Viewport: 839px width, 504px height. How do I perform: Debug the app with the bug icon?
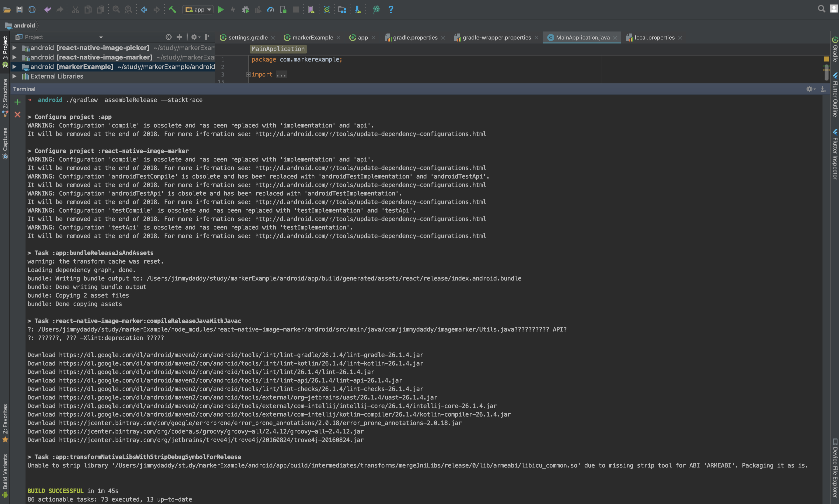tap(245, 9)
